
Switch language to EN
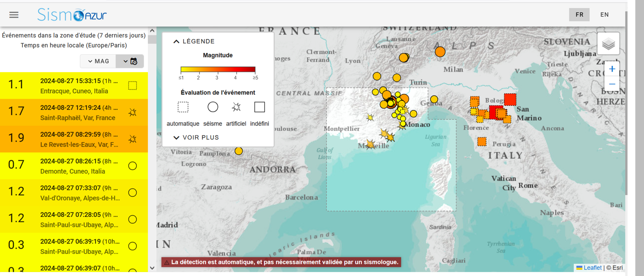tap(605, 14)
